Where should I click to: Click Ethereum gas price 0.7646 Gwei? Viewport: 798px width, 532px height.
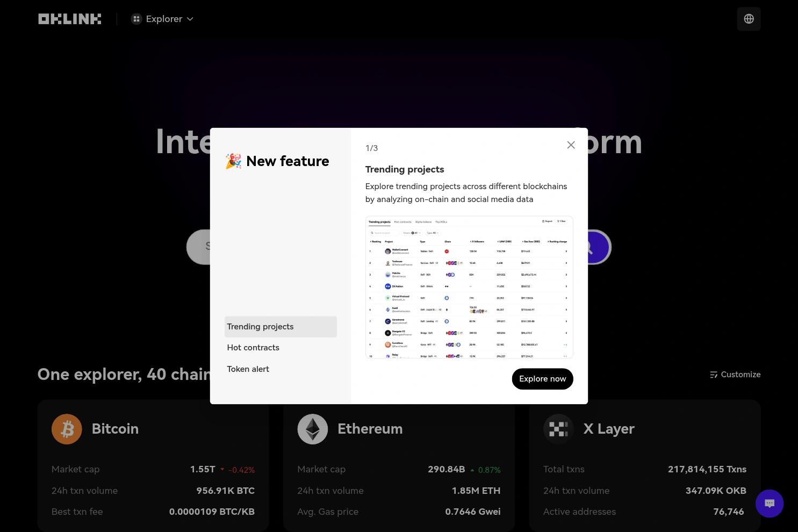point(473,512)
